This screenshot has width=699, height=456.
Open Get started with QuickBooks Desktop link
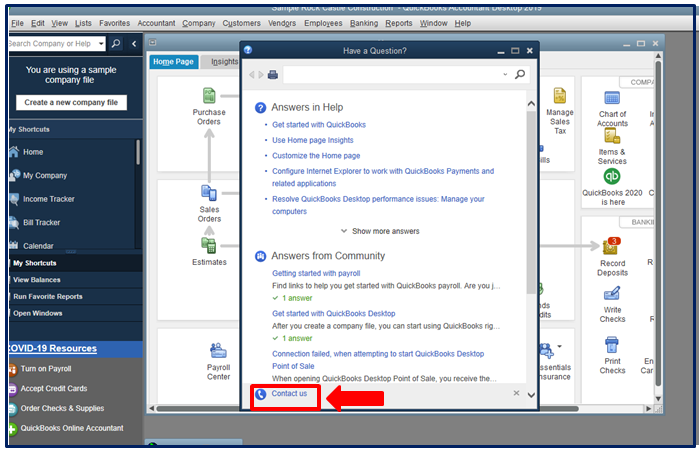pos(333,313)
